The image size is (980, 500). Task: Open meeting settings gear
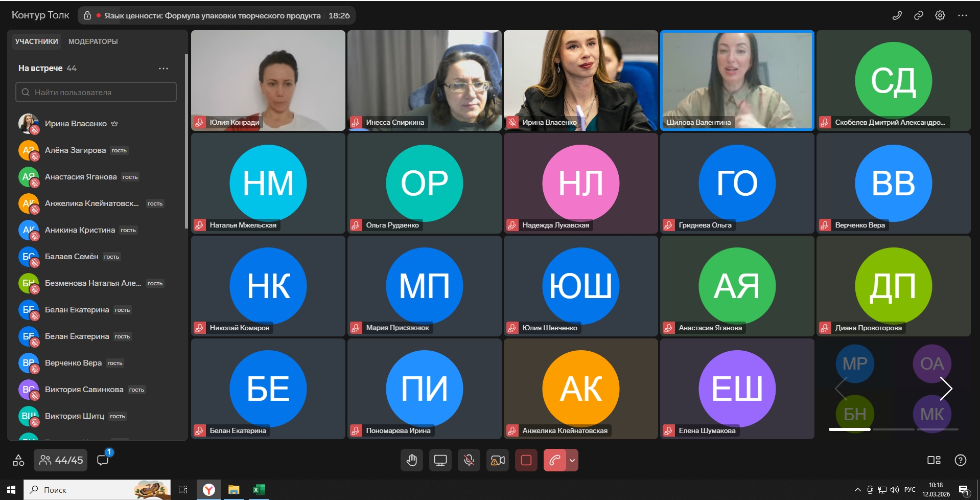[940, 15]
